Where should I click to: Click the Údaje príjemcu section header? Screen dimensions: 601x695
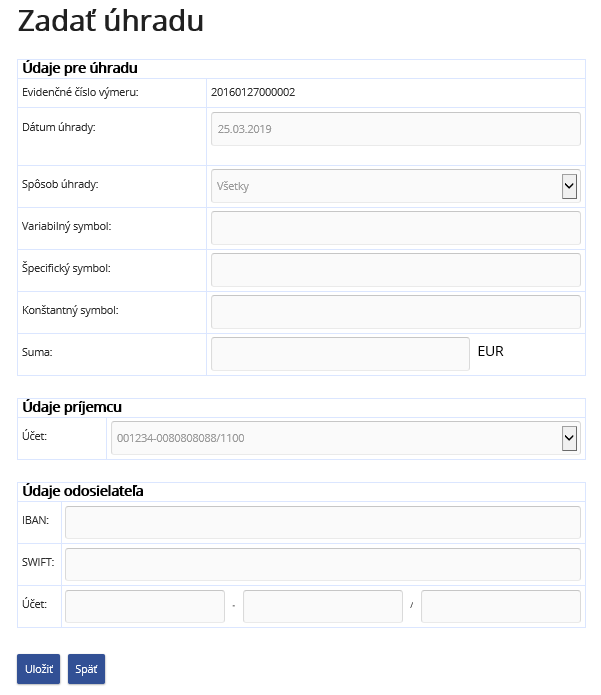tap(72, 407)
